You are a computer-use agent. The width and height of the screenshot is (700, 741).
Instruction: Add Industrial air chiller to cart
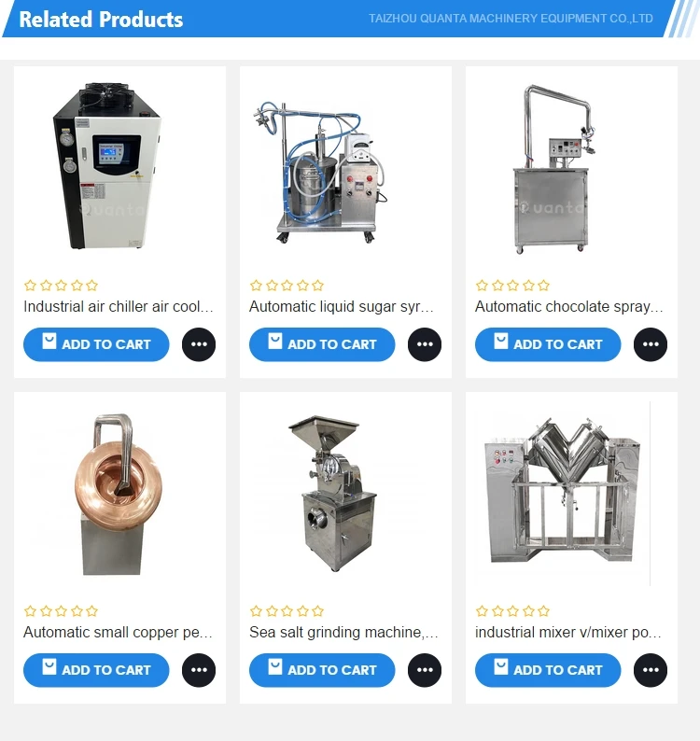point(96,344)
